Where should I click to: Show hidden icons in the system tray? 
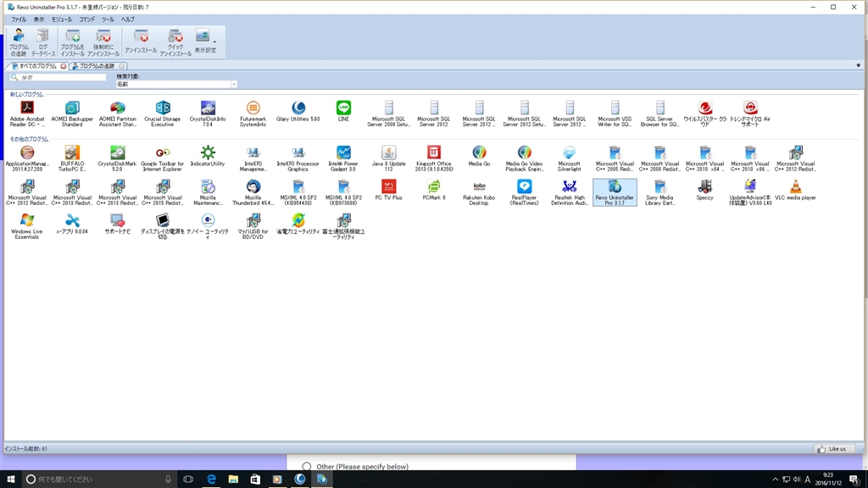775,480
